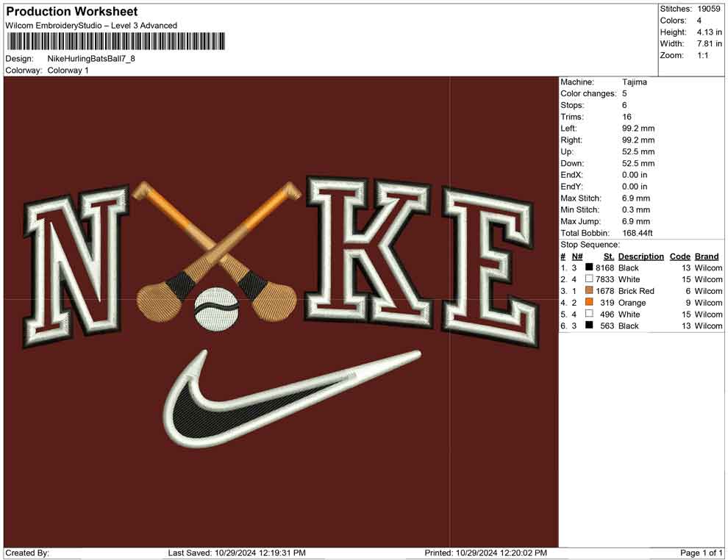728x560 pixels.
Task: Click the Orange color swatch
Action: [589, 302]
